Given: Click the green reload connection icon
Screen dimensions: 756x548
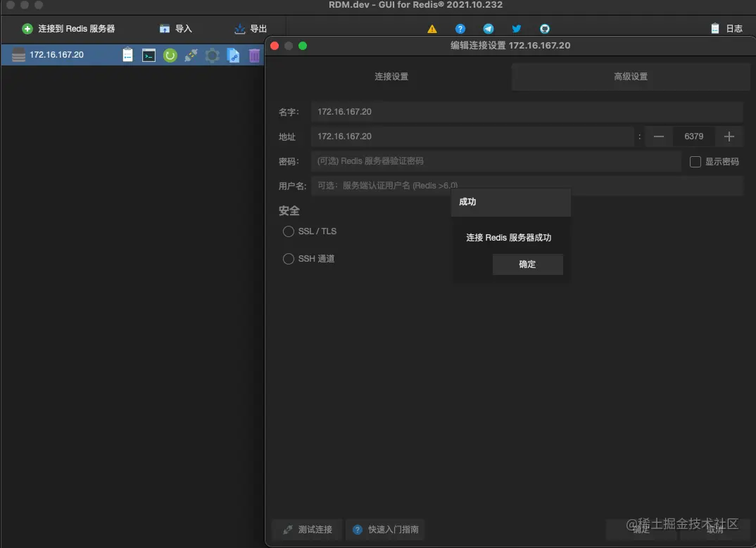Looking at the screenshot, I should pos(170,56).
